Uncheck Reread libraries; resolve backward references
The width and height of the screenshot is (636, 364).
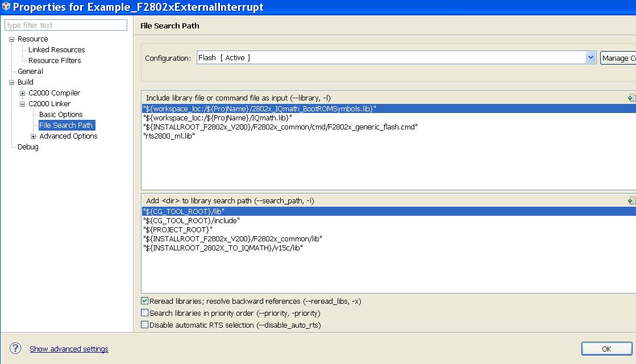(x=145, y=302)
